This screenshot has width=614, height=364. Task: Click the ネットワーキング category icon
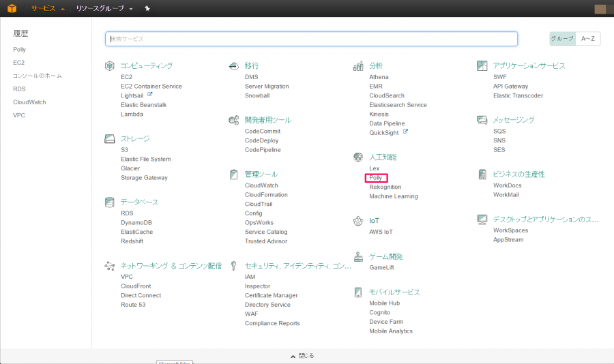(110, 266)
